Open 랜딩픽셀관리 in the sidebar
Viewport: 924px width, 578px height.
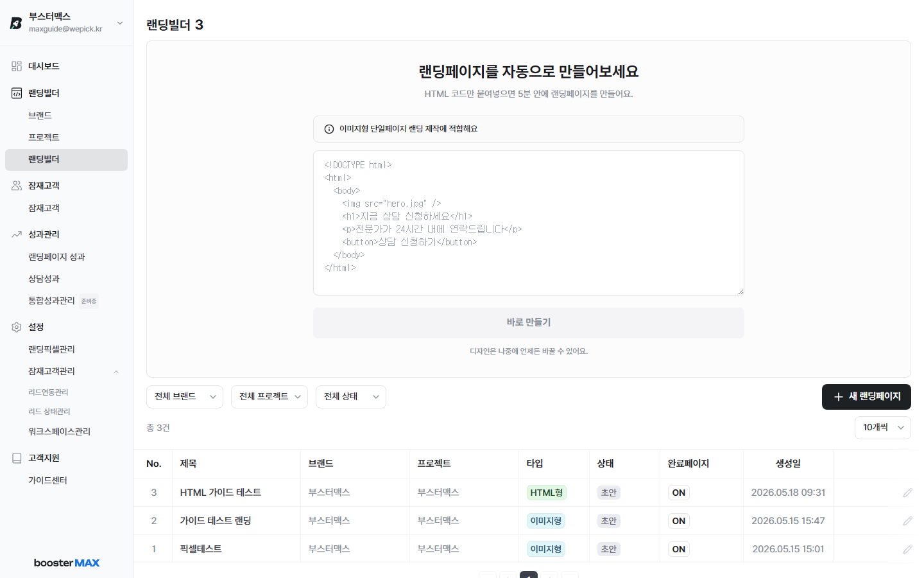51,349
